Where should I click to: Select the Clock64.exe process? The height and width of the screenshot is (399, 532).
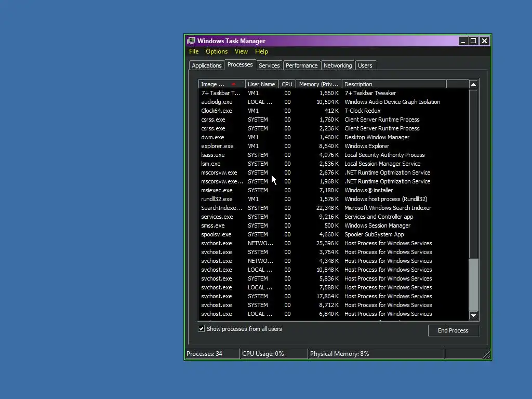click(x=333, y=111)
